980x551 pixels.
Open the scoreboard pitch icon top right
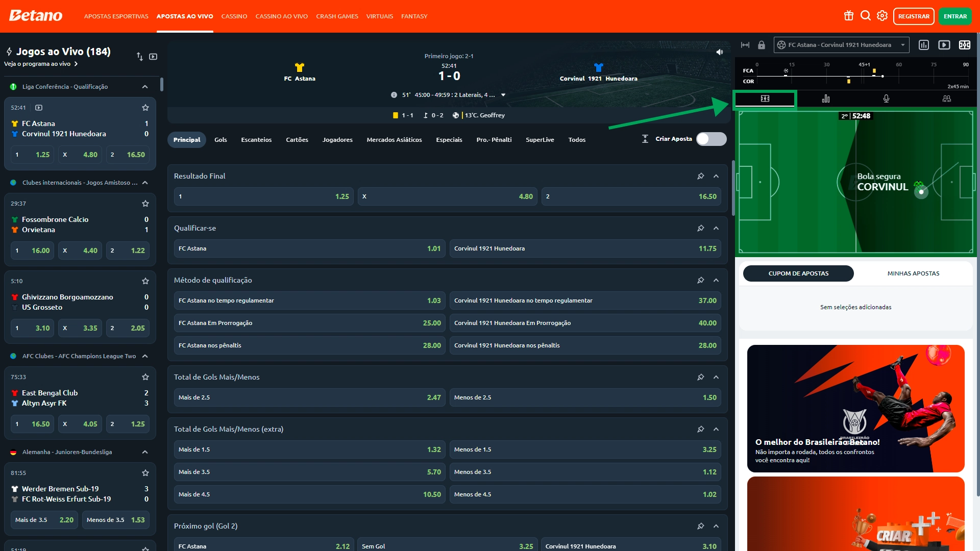(965, 45)
